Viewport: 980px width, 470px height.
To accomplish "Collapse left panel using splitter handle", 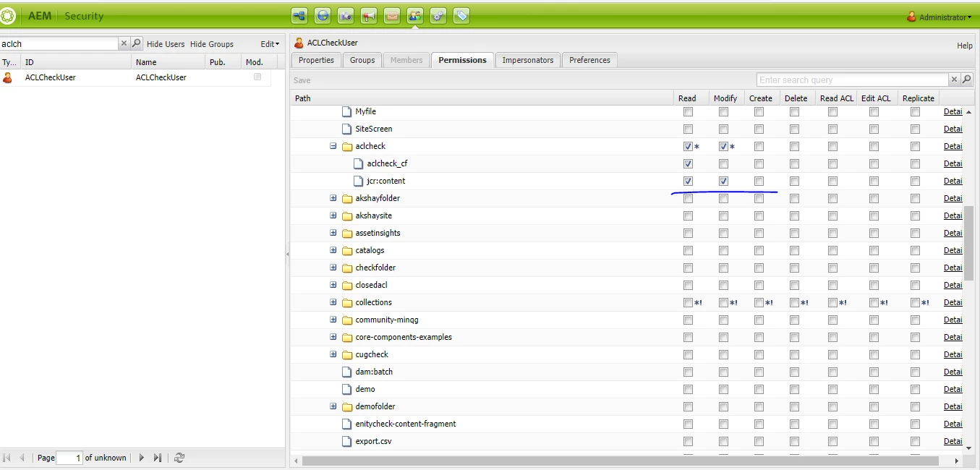I will [x=288, y=254].
